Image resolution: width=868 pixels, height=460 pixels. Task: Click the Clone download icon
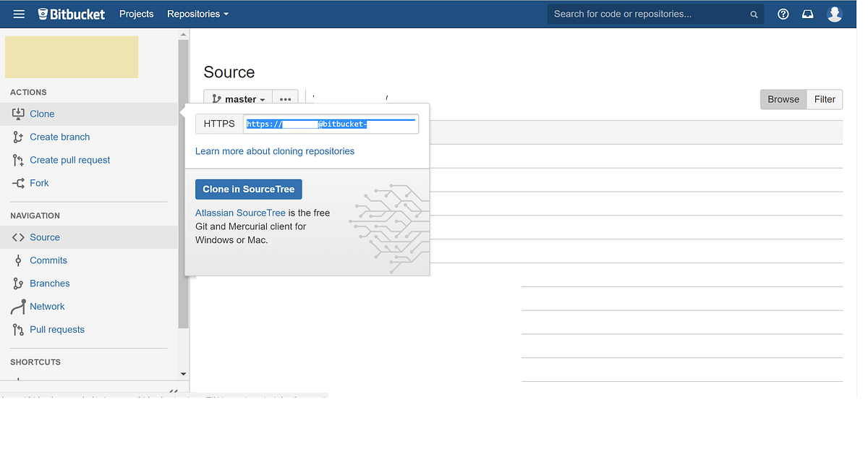[18, 114]
